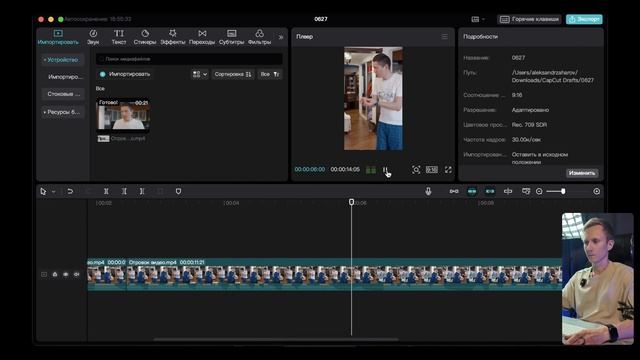
Task: Select the clip labeled 00:00:11:21 on timeline
Action: (x=344, y=274)
